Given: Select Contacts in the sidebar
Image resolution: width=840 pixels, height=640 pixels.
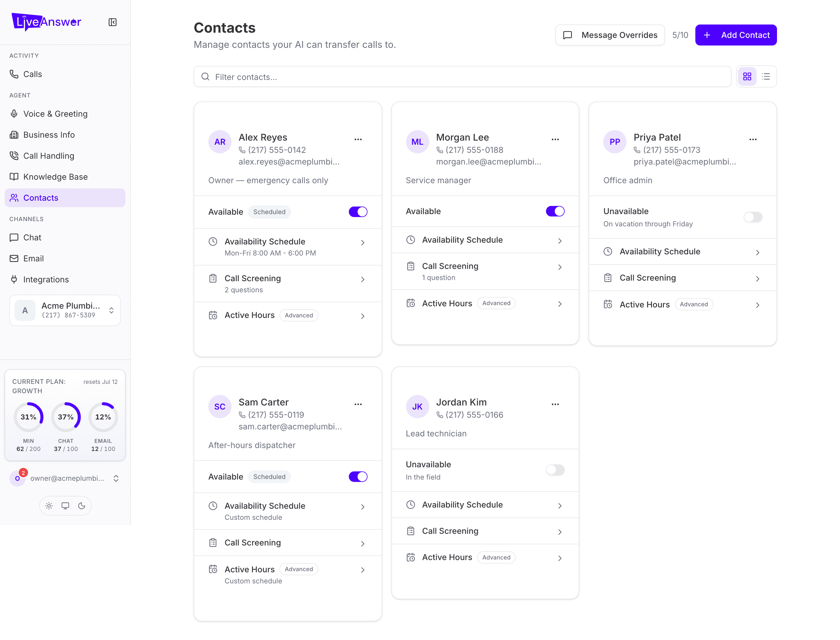Looking at the screenshot, I should tap(65, 198).
